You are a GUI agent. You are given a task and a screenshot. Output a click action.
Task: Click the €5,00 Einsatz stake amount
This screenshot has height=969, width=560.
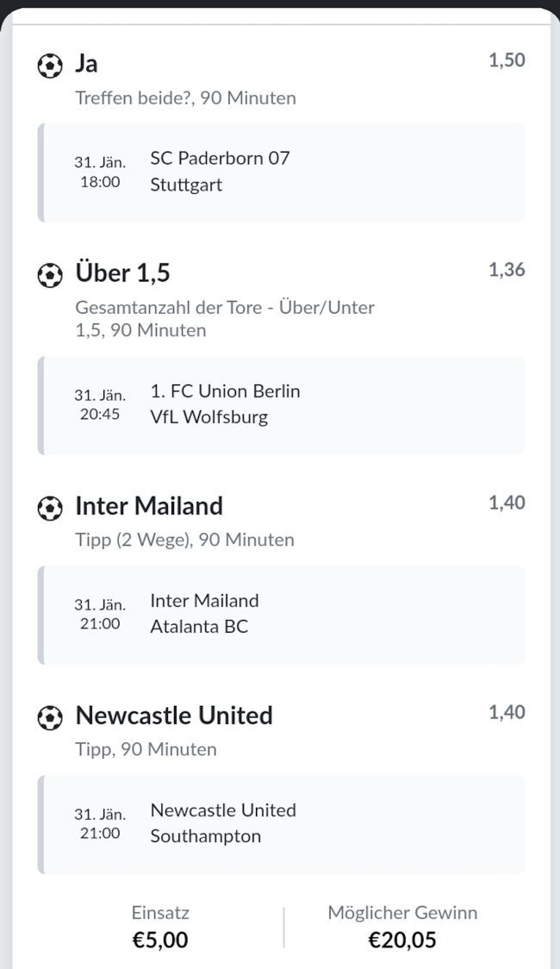(160, 939)
